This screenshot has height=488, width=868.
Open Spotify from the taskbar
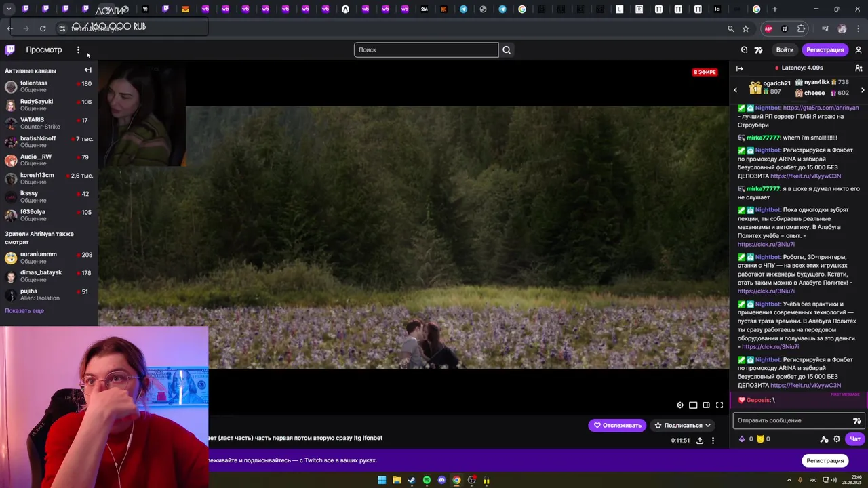427,481
